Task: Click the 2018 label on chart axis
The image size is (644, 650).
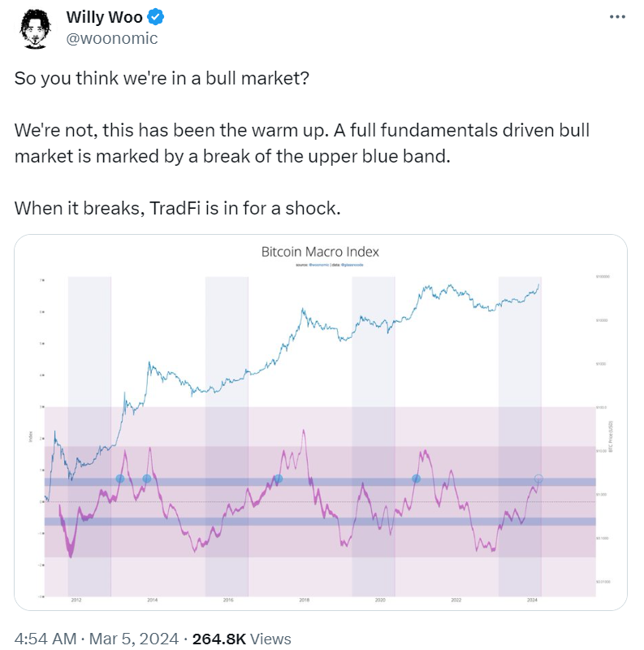Action: [304, 600]
